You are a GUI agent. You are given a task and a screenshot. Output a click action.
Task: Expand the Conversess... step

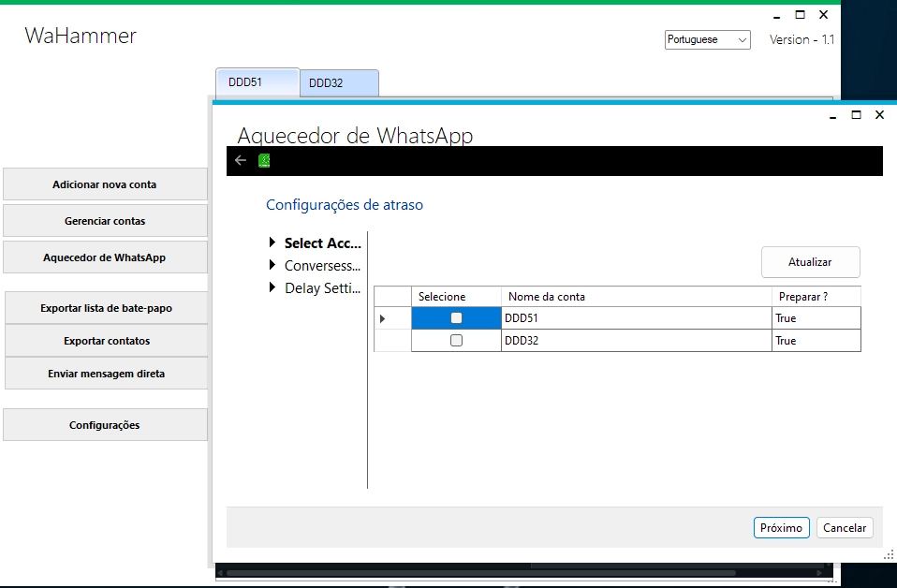click(272, 265)
